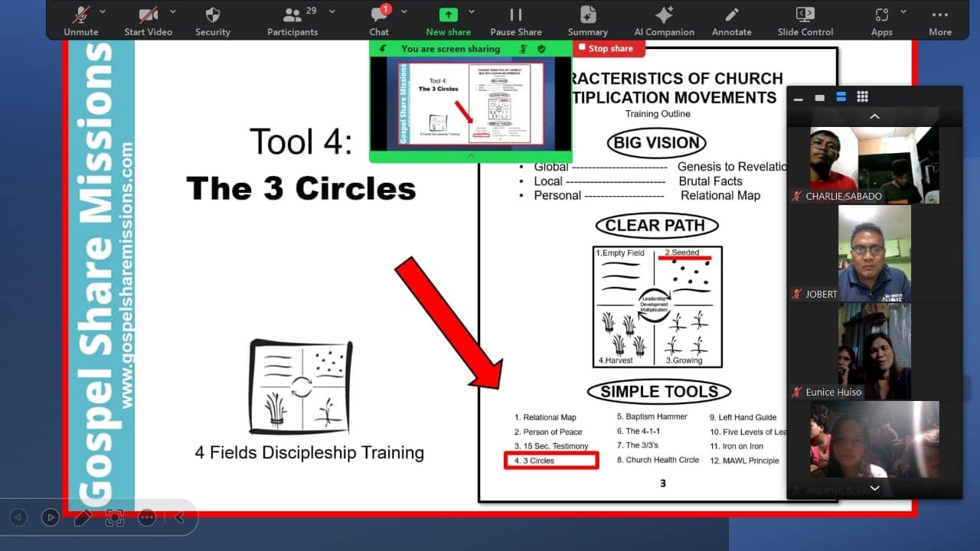Select CHARLIE SABADO's video tile

pos(874,165)
